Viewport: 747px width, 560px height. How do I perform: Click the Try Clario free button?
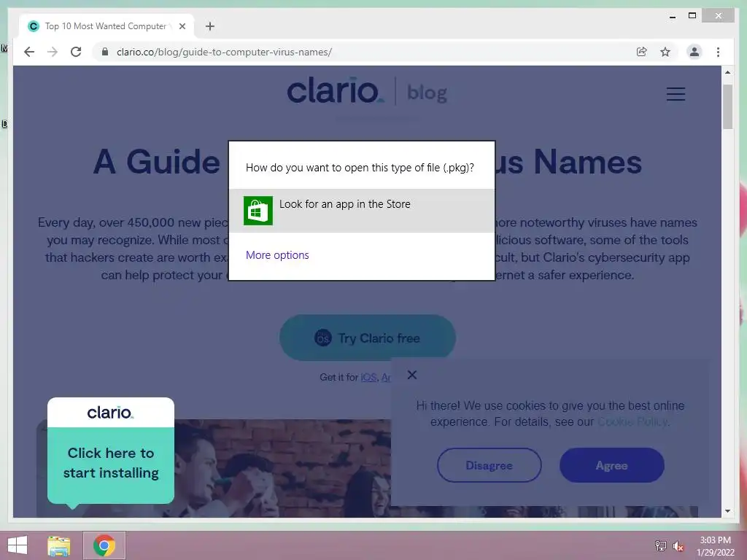(x=368, y=338)
